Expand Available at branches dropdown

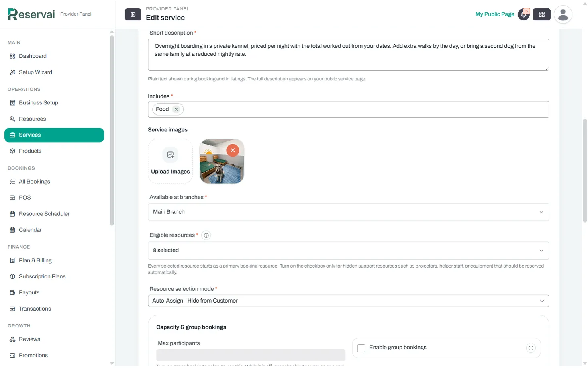(348, 212)
